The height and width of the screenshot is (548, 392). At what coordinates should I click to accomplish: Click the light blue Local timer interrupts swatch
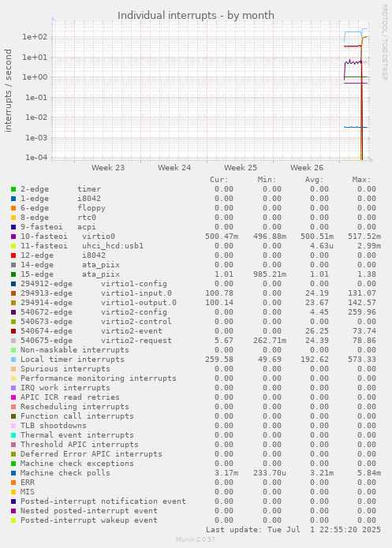[x=13, y=360]
